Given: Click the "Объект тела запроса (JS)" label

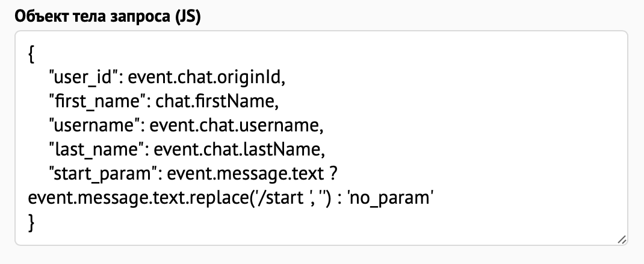Looking at the screenshot, I should click(108, 16).
